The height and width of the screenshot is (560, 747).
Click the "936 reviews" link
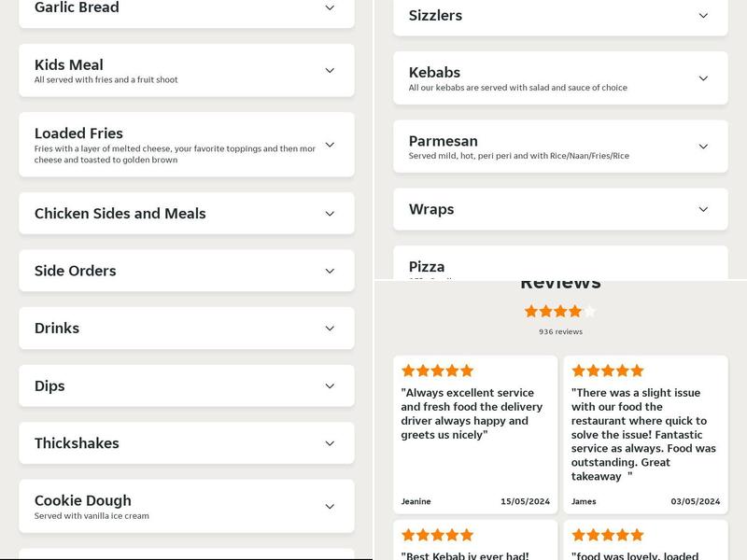tap(560, 331)
